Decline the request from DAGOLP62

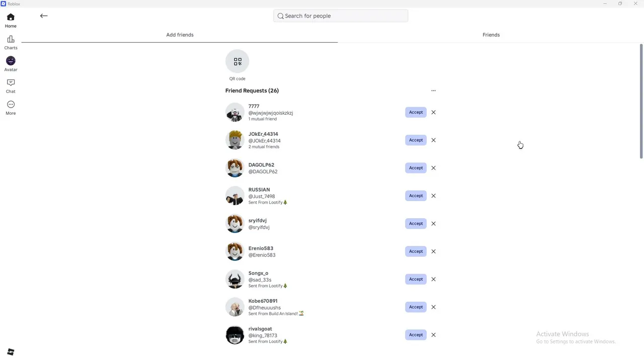coord(433,168)
